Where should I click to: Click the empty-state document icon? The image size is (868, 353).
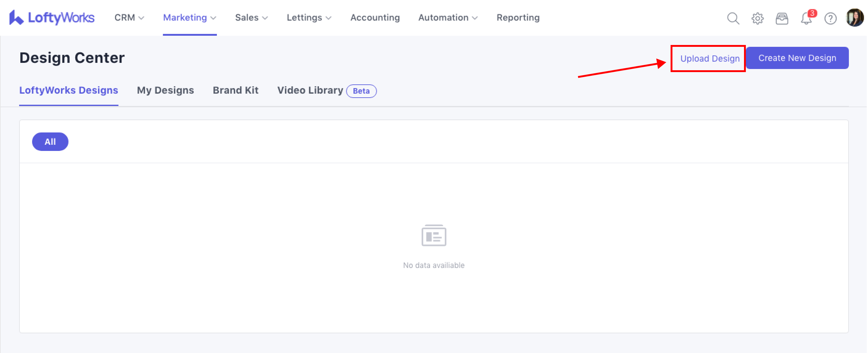coord(434,235)
